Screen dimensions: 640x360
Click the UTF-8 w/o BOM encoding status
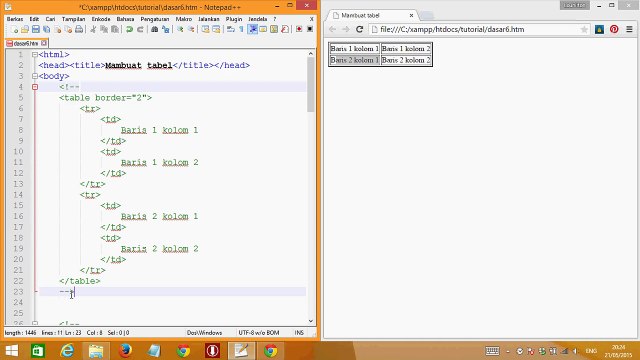coord(259,333)
